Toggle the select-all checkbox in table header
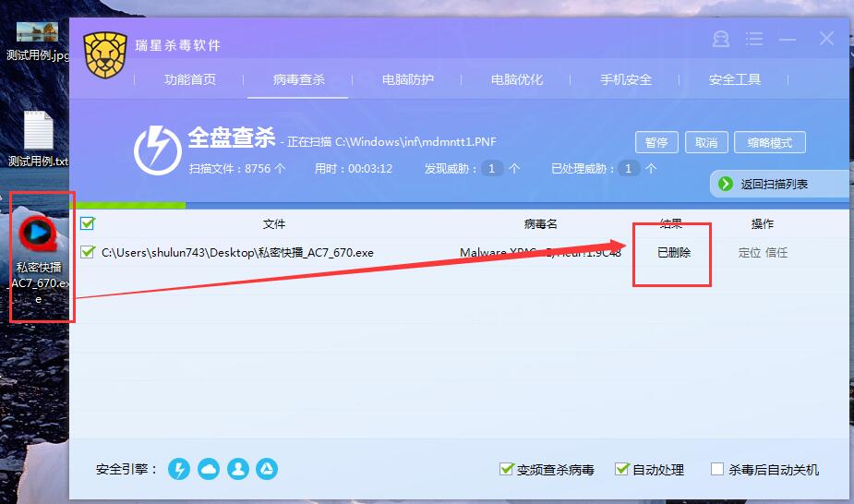Image resolution: width=854 pixels, height=504 pixels. 87,223
